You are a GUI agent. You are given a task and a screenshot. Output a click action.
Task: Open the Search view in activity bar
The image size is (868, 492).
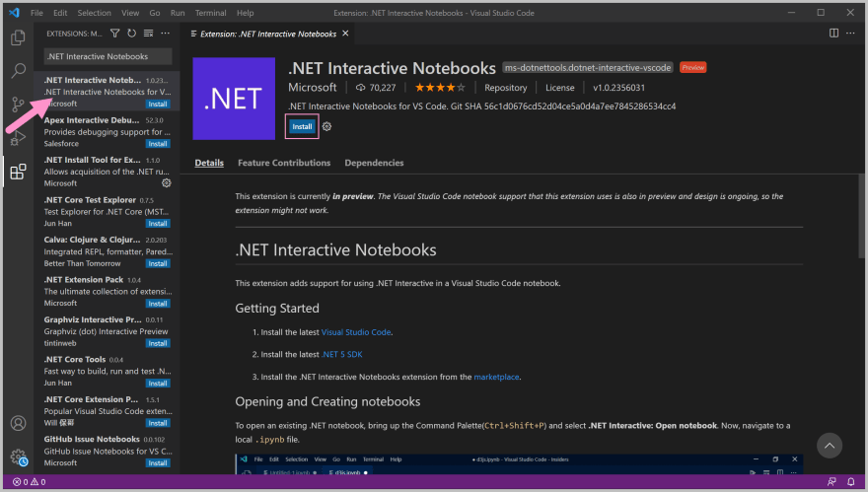(19, 70)
